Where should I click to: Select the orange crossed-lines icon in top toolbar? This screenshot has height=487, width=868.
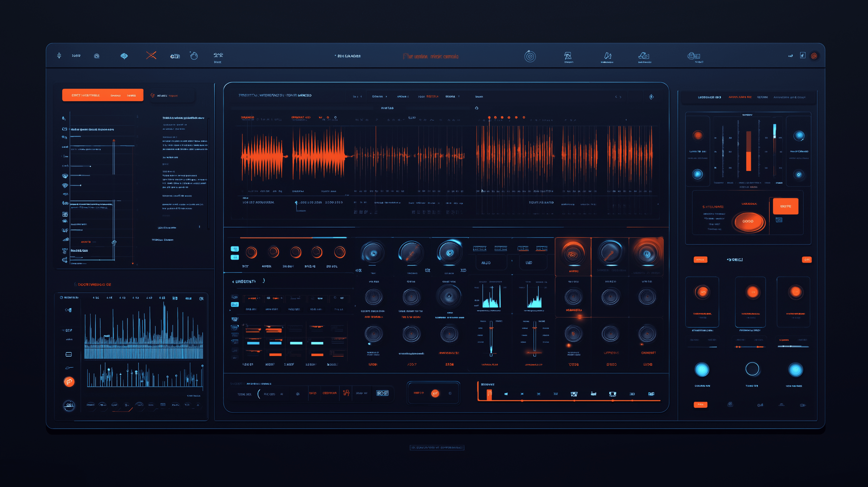pos(151,55)
